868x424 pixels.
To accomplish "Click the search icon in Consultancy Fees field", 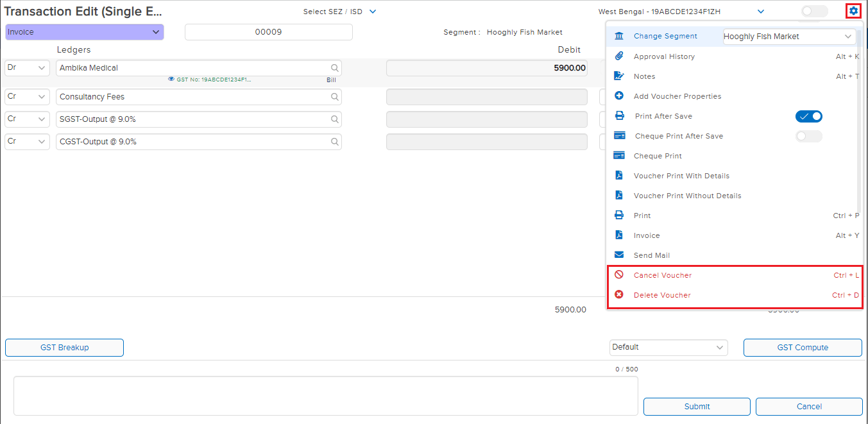I will [334, 97].
